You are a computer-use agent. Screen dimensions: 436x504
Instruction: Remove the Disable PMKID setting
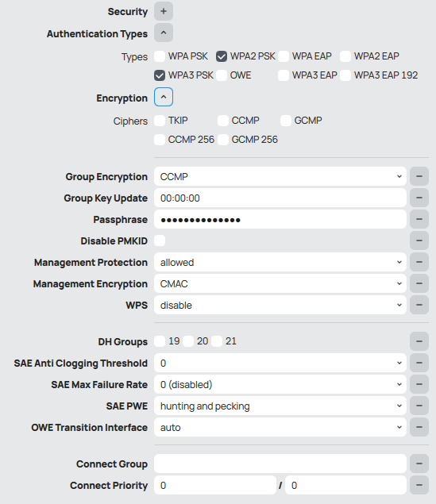coord(419,240)
